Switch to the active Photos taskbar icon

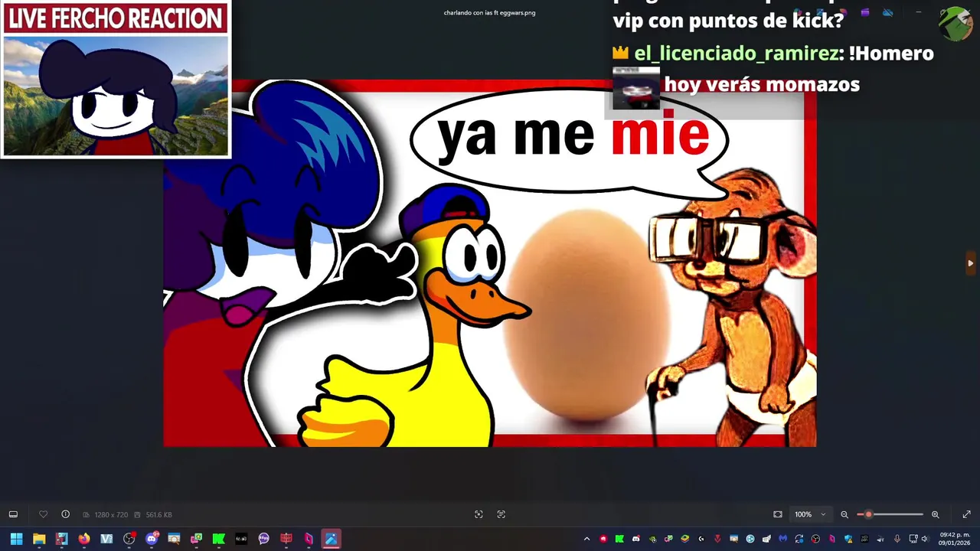331,539
